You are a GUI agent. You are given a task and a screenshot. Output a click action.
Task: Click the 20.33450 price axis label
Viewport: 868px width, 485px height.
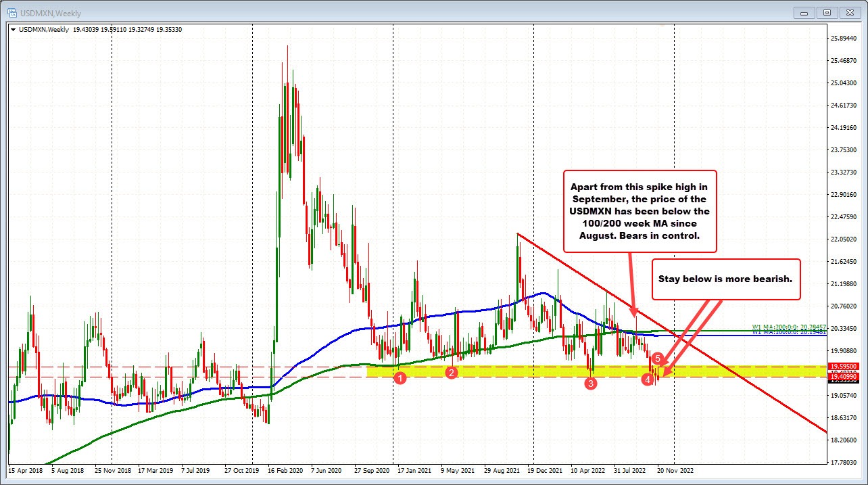pyautogui.click(x=844, y=329)
